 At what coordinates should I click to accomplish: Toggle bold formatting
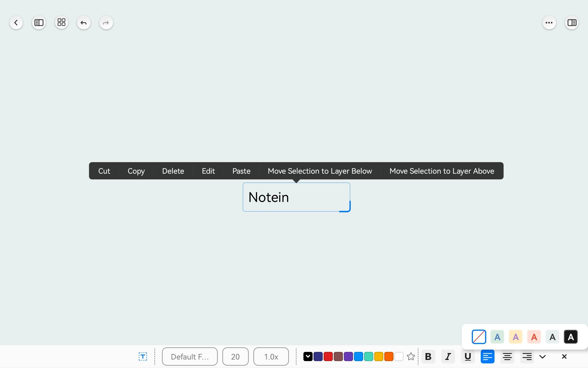pos(428,356)
